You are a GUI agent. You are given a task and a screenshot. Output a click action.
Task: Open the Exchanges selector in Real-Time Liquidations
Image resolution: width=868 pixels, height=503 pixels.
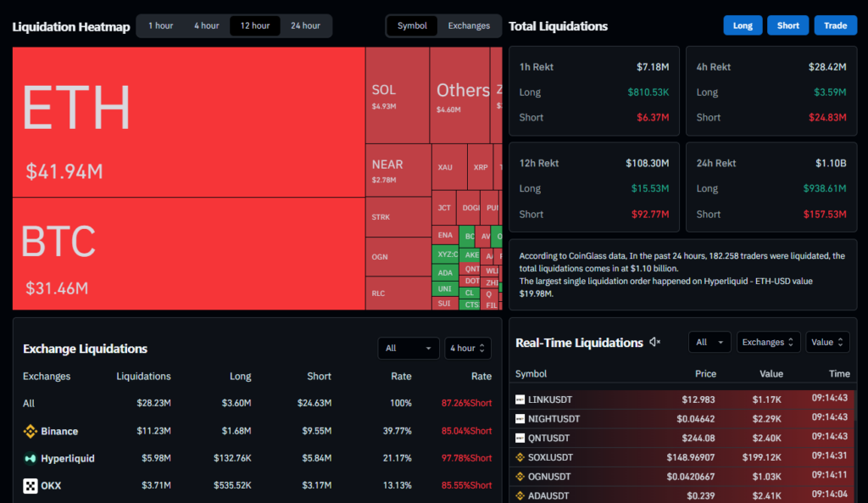(768, 343)
